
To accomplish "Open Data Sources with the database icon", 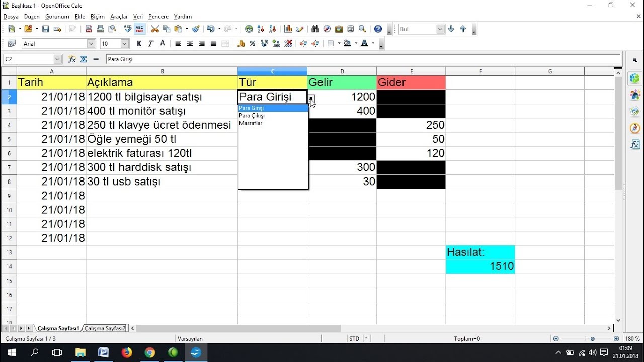I will coord(351,29).
